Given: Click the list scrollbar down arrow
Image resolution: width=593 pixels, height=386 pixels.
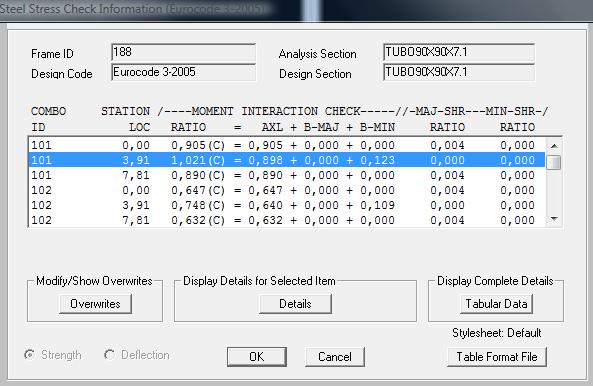Looking at the screenshot, I should point(554,219).
